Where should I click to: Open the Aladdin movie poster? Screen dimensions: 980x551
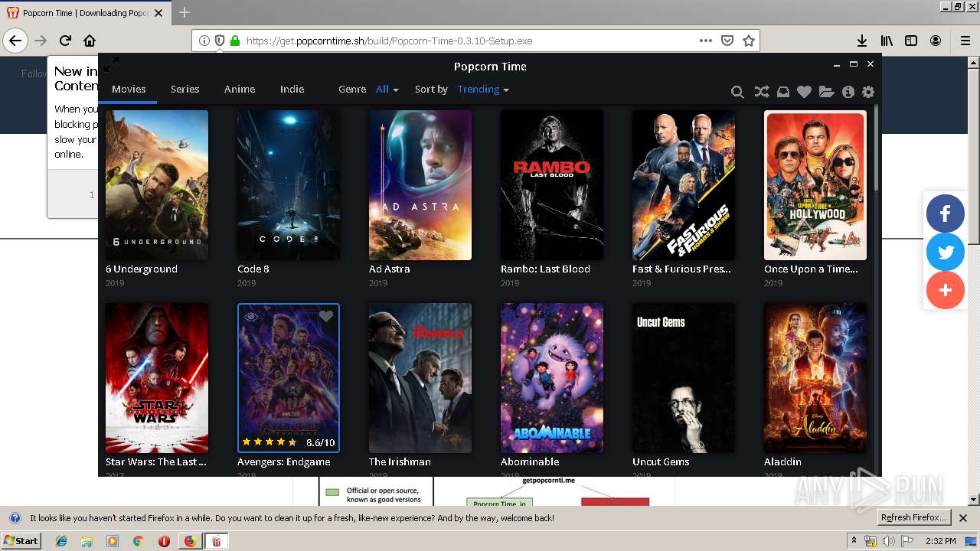pos(815,378)
